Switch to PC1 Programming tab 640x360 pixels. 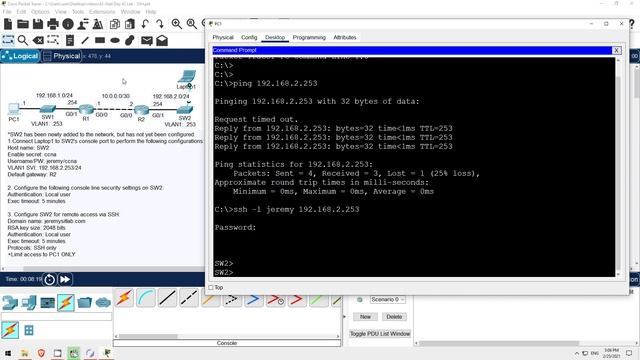click(309, 37)
